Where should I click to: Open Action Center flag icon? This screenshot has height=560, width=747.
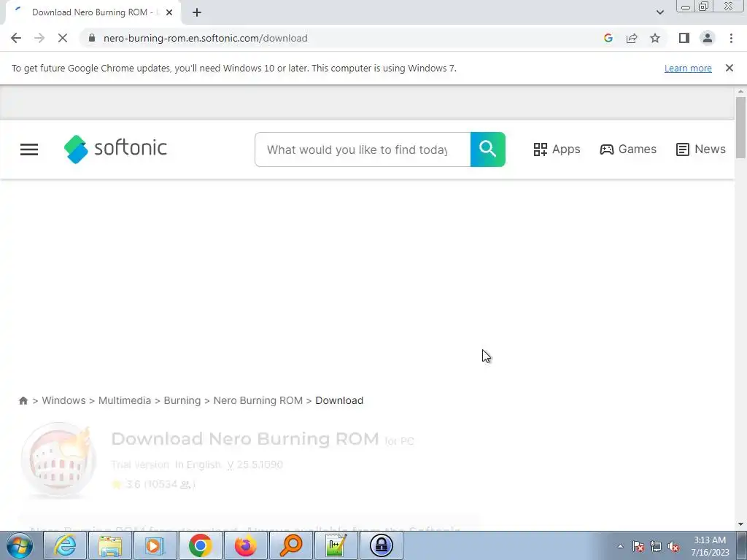click(638, 546)
